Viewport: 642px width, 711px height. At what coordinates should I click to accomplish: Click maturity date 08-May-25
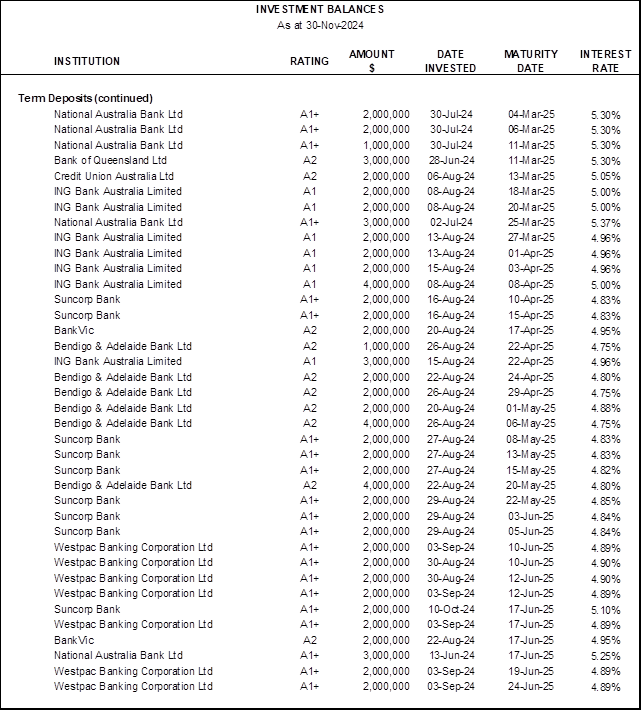[x=531, y=439]
